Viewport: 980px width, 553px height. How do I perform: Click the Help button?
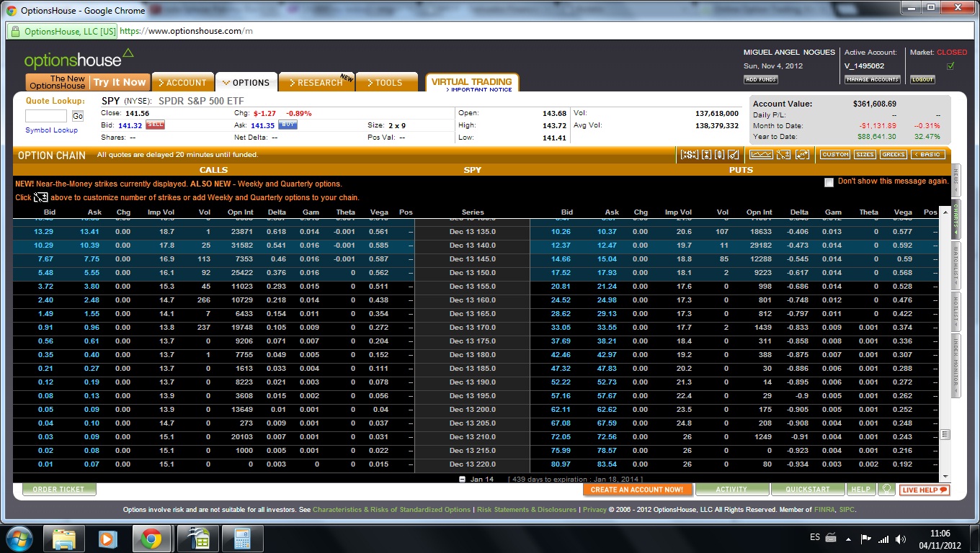click(861, 490)
